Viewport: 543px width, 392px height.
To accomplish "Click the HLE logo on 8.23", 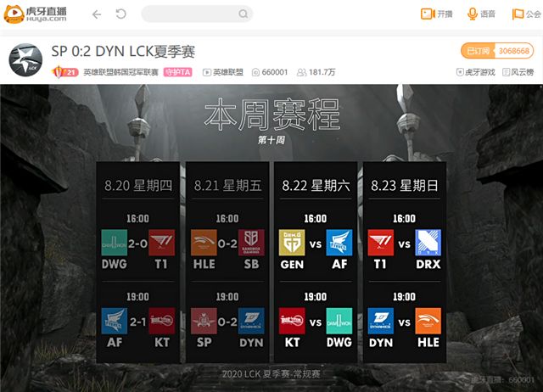I will [x=428, y=321].
